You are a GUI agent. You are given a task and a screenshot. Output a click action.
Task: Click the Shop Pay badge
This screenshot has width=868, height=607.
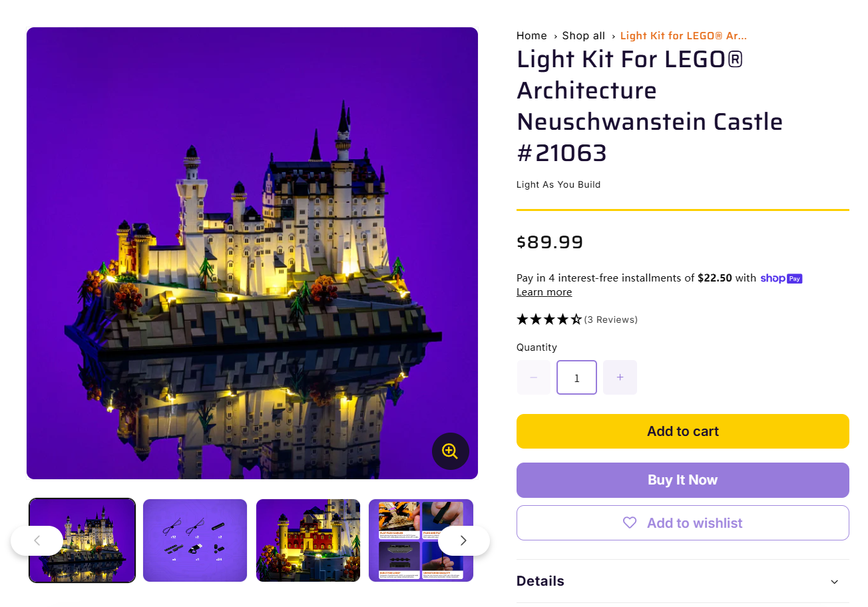click(781, 278)
